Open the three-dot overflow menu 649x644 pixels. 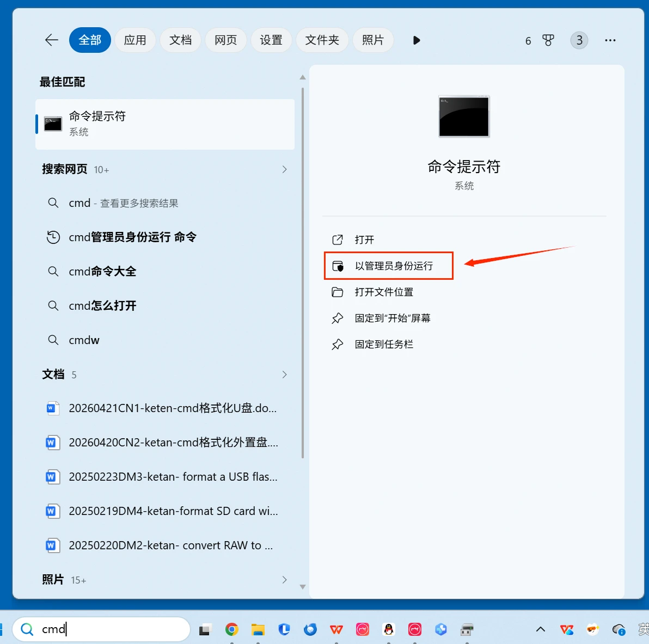point(610,40)
